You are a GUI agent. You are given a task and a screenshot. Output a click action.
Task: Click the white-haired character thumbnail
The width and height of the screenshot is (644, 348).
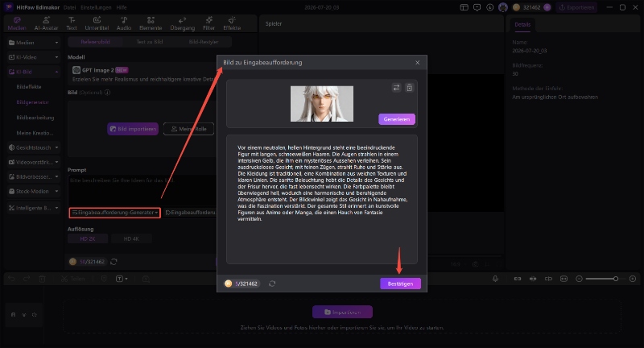pyautogui.click(x=321, y=104)
